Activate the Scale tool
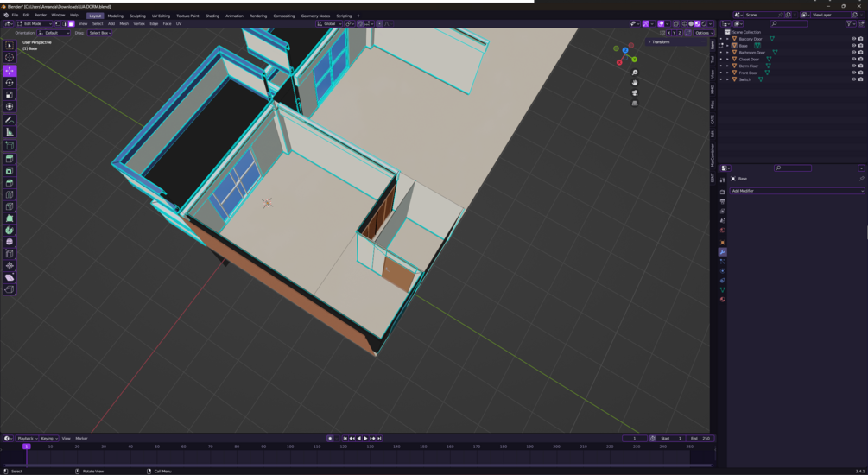 click(10, 95)
